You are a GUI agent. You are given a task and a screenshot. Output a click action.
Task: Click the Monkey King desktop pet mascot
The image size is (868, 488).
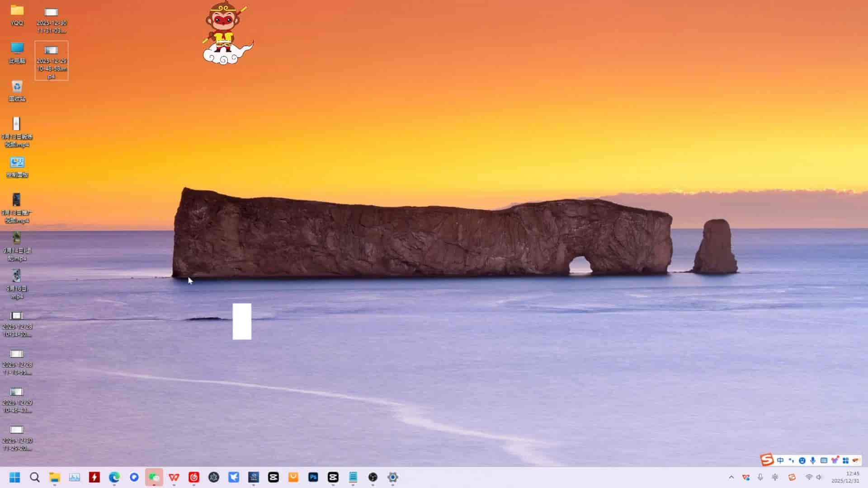227,34
